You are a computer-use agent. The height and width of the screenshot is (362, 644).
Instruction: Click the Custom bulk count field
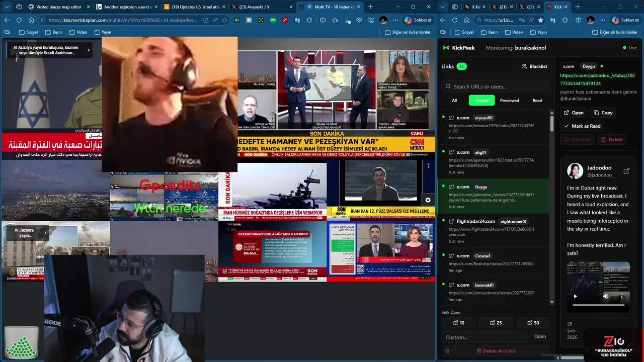[x=485, y=337]
